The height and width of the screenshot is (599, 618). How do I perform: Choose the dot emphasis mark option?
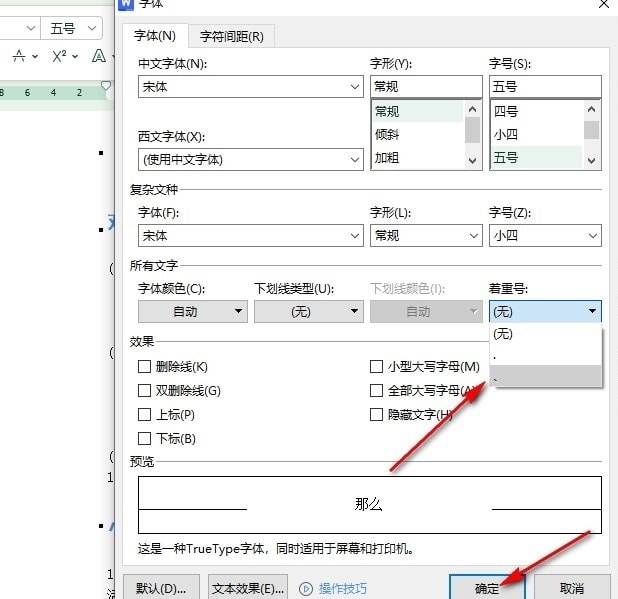[x=545, y=355]
